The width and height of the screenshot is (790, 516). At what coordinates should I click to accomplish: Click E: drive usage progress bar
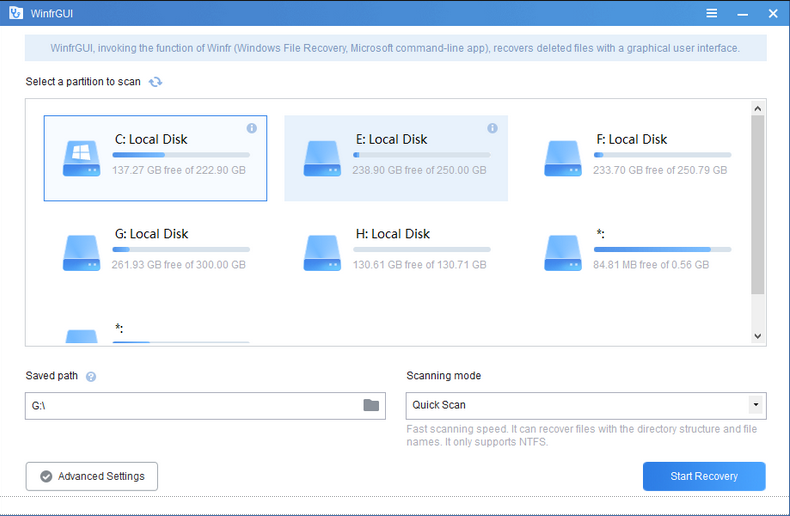(422, 155)
